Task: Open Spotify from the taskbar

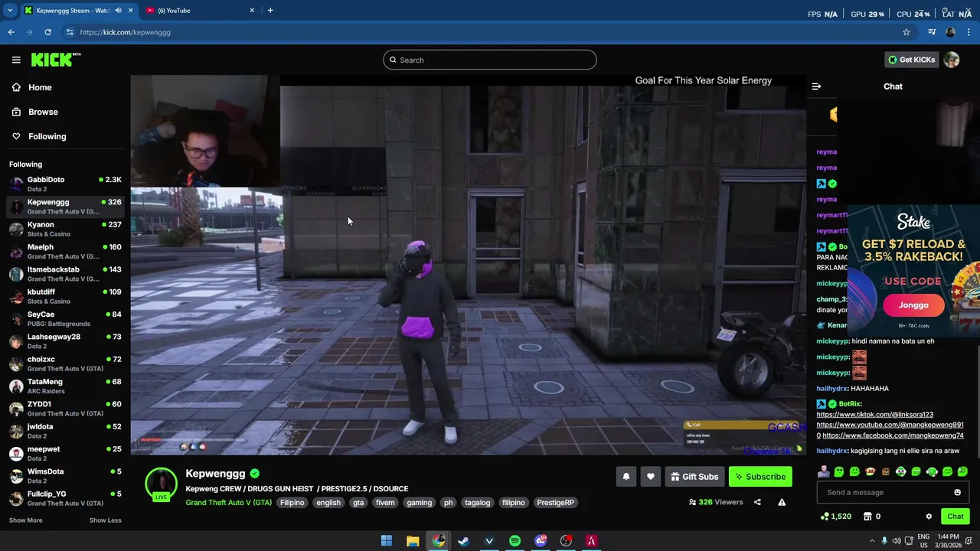Action: [x=514, y=541]
